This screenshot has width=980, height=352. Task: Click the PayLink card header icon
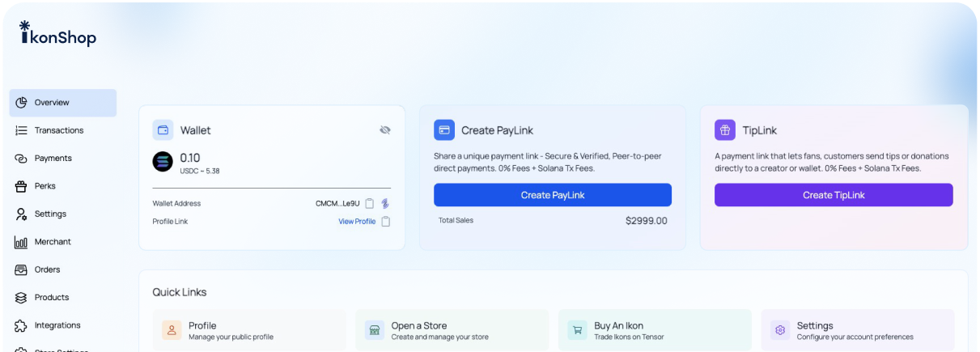444,130
